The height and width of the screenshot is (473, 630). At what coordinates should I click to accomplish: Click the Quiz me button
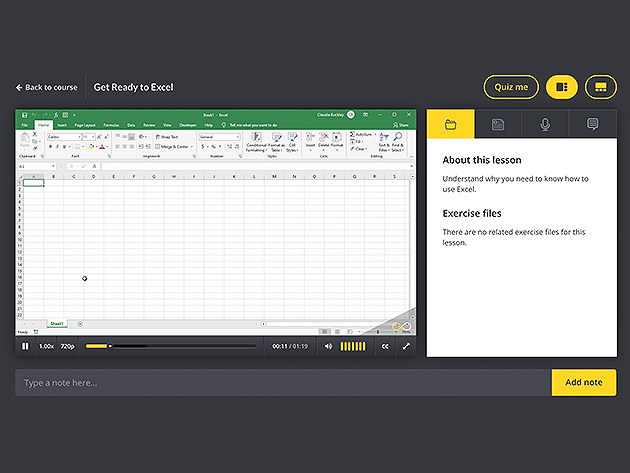click(511, 87)
